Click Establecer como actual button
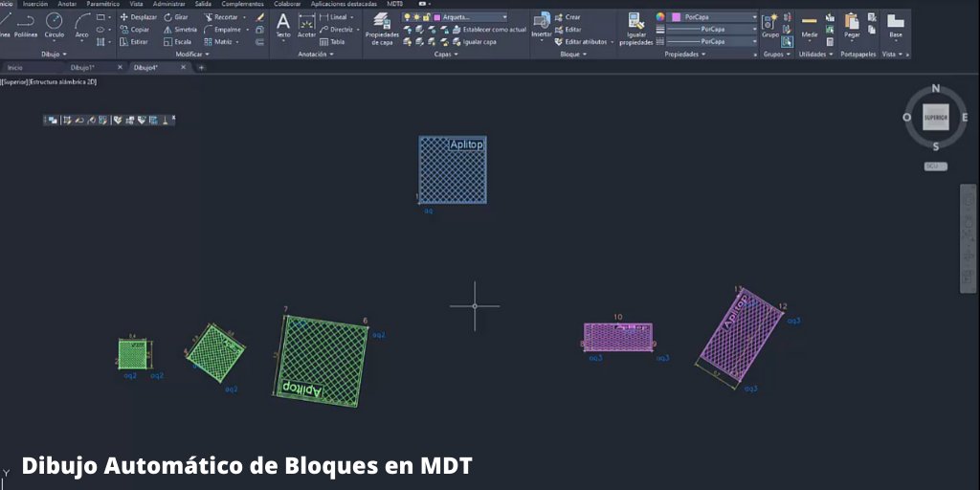The image size is (980, 490). (x=489, y=30)
